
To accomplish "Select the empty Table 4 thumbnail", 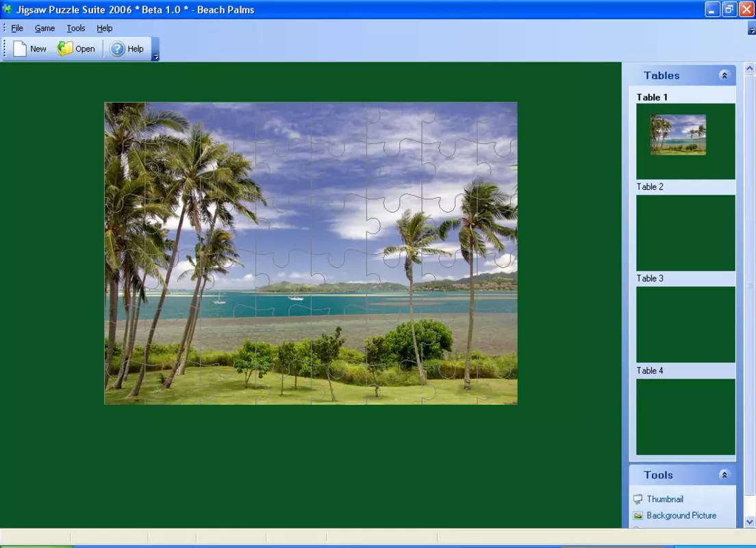I will click(x=685, y=416).
